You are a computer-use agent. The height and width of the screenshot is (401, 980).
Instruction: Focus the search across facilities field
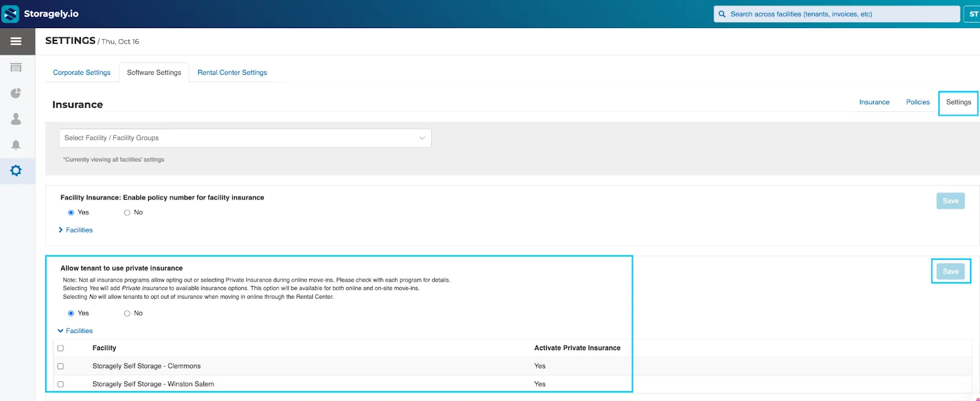(x=837, y=14)
